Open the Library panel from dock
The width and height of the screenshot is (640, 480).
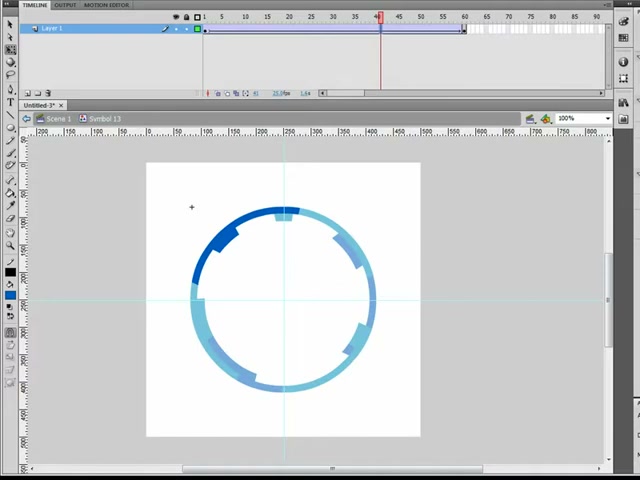(x=623, y=102)
